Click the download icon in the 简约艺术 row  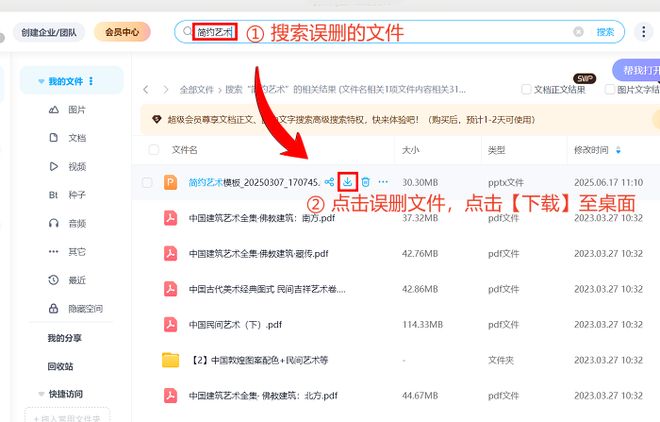[x=347, y=182]
